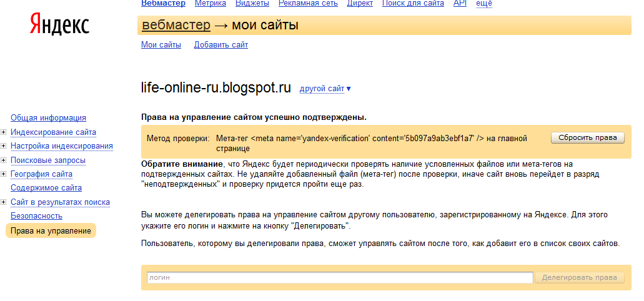Select Права на управление sidebar item
This screenshot has height=301, width=644.
click(51, 230)
